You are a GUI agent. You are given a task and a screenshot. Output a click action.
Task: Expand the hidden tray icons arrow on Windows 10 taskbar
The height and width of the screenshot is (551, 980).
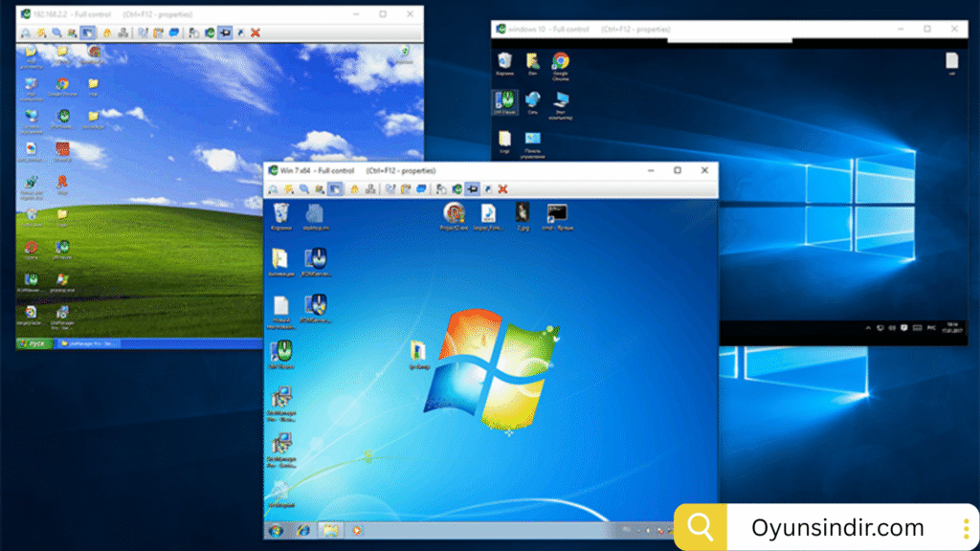tap(869, 328)
